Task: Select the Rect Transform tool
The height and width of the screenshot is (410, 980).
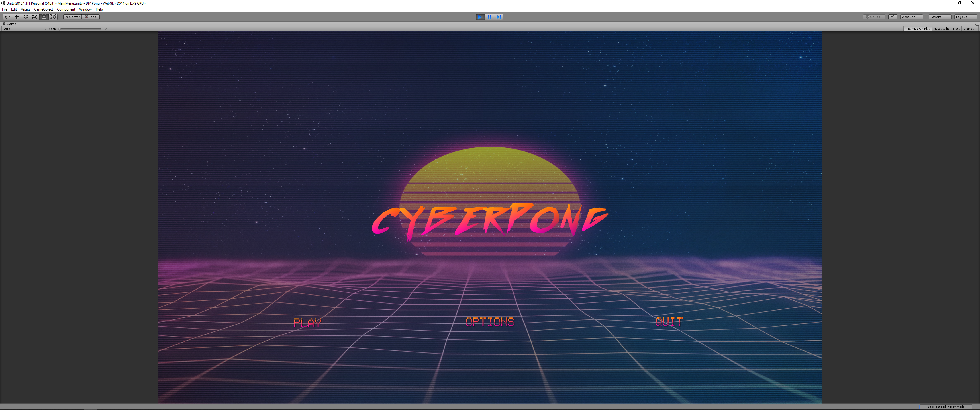Action: (x=44, y=17)
